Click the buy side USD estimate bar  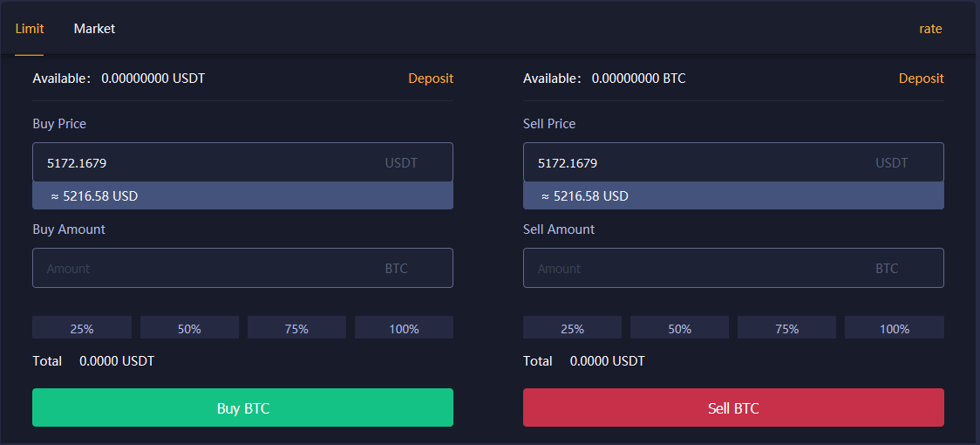pos(242,196)
